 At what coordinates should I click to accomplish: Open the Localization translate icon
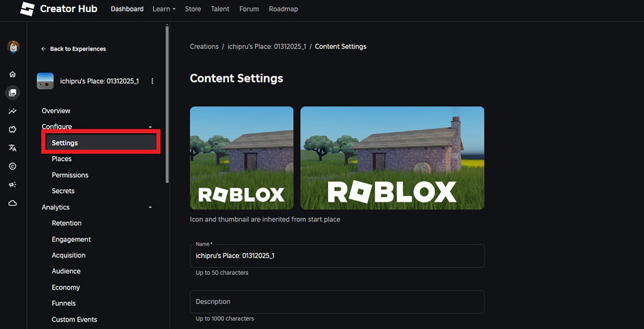(x=13, y=148)
